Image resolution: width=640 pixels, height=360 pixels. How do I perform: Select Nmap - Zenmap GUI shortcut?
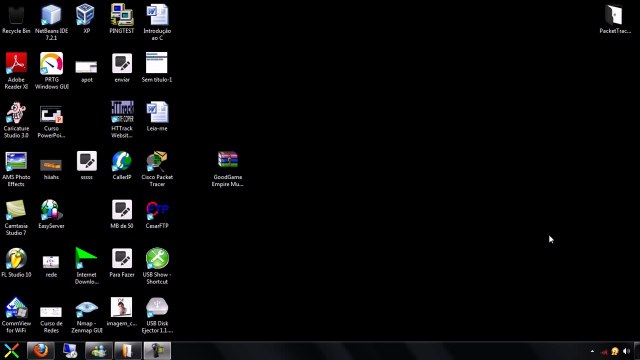(x=87, y=317)
